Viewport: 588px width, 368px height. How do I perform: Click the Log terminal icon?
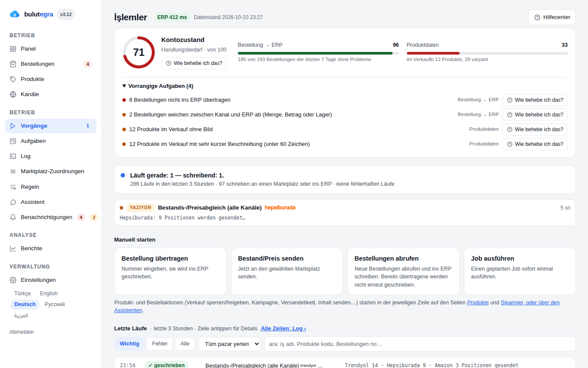coord(13,156)
